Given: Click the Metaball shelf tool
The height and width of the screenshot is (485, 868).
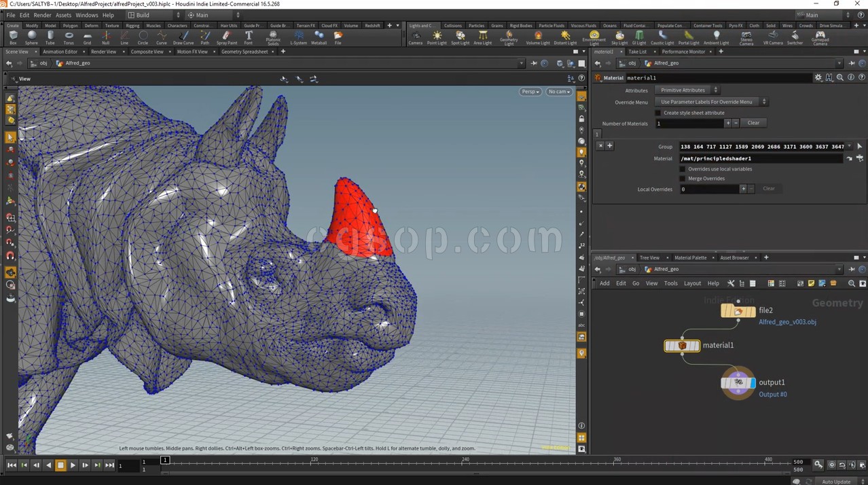Looking at the screenshot, I should [x=319, y=37].
